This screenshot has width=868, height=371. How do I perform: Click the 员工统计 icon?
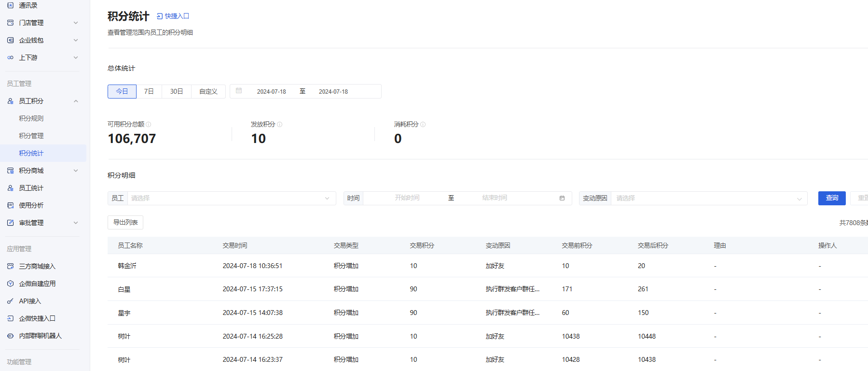click(10, 188)
